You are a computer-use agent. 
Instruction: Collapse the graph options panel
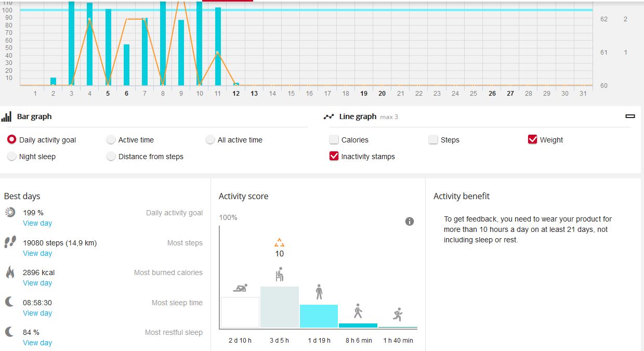click(x=630, y=116)
